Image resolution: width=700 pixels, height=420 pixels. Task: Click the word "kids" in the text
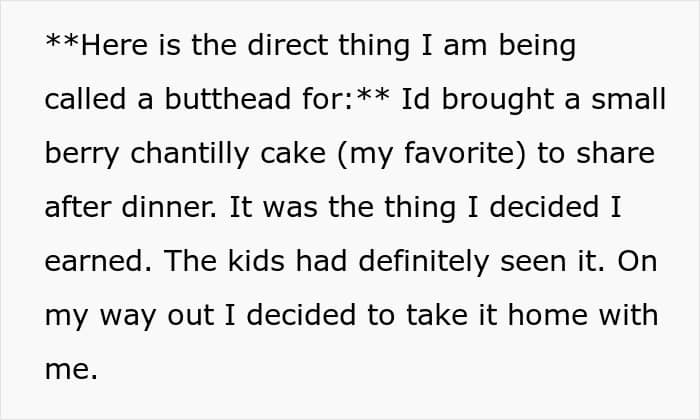point(256,261)
